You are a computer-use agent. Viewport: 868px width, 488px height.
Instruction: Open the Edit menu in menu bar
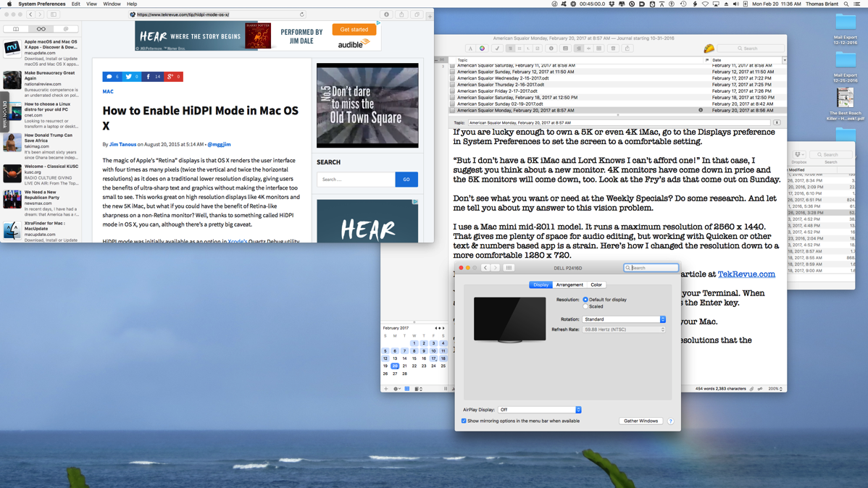tap(76, 4)
